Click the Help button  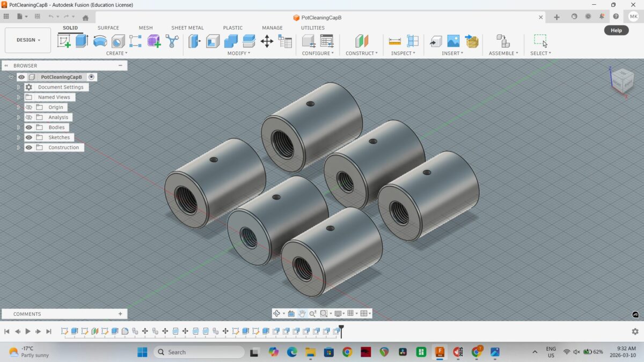[x=616, y=31]
